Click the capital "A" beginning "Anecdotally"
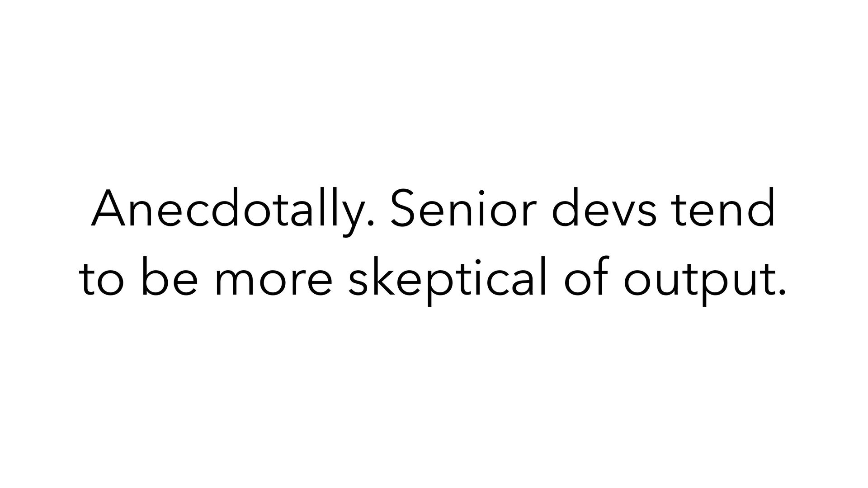This screenshot has width=868, height=488. point(108,207)
